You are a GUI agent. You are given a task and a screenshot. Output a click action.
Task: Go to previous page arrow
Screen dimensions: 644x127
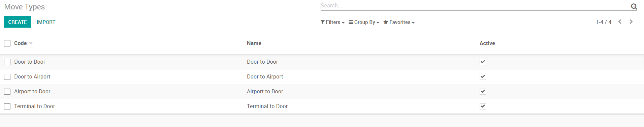click(620, 22)
